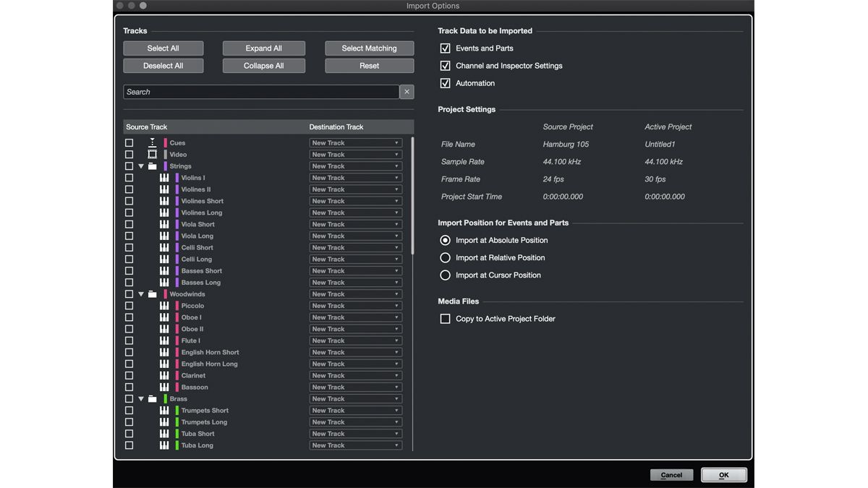This screenshot has width=868, height=488.
Task: Click the instrument icon of Clarinet
Action: coord(164,375)
